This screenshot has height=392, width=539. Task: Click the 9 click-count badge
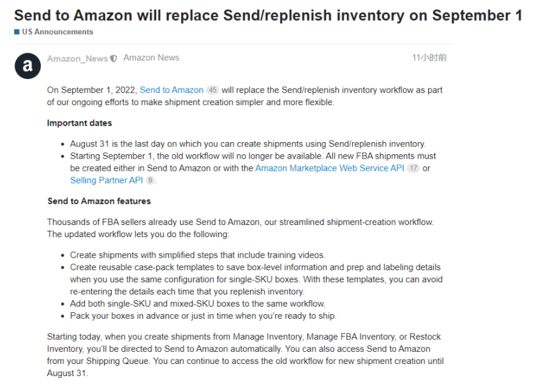pos(151,180)
